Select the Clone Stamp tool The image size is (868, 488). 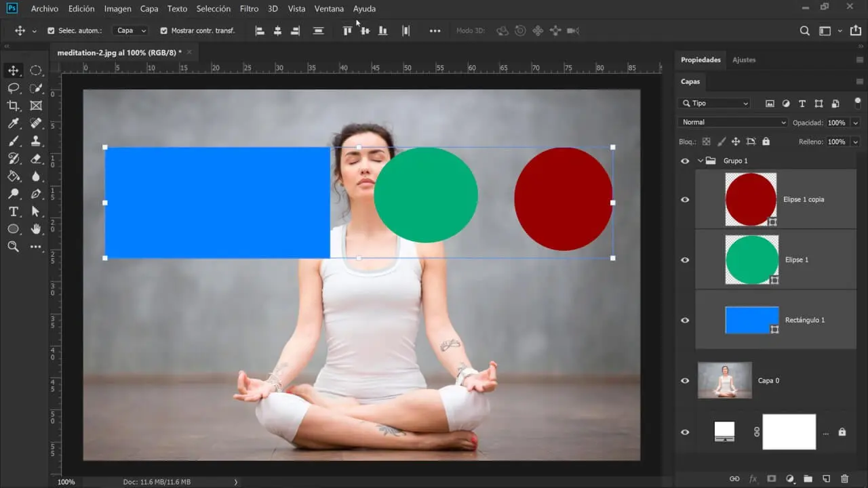(36, 141)
